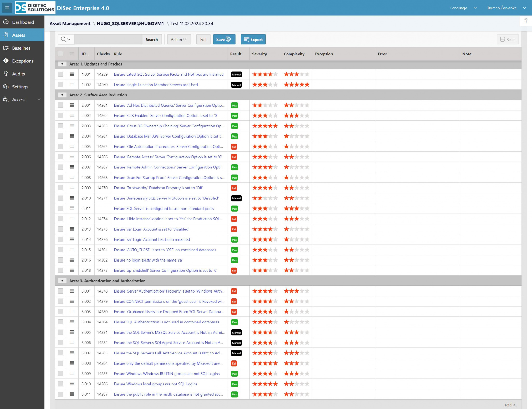The image size is (532, 409).
Task: Expand the Access sidebar submenu
Action: coord(39,100)
